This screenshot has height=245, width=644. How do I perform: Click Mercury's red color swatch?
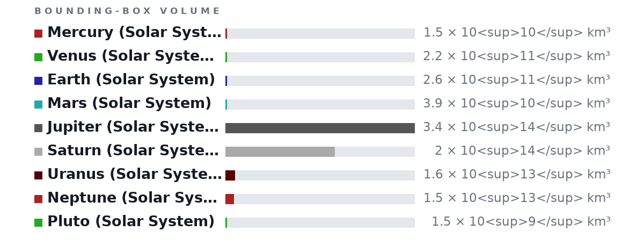click(38, 33)
